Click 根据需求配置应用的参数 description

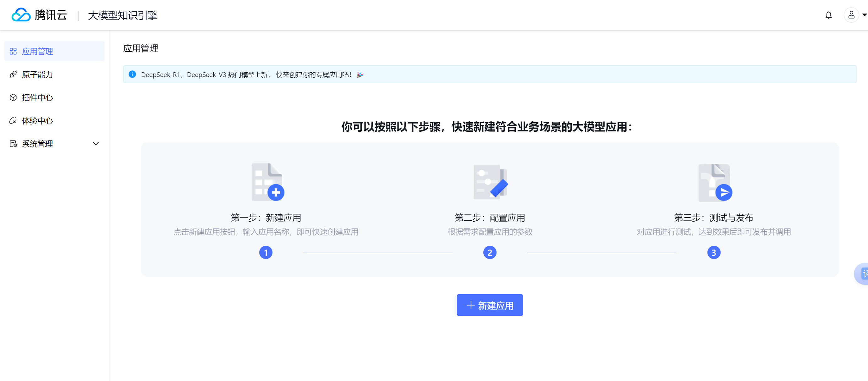click(490, 232)
